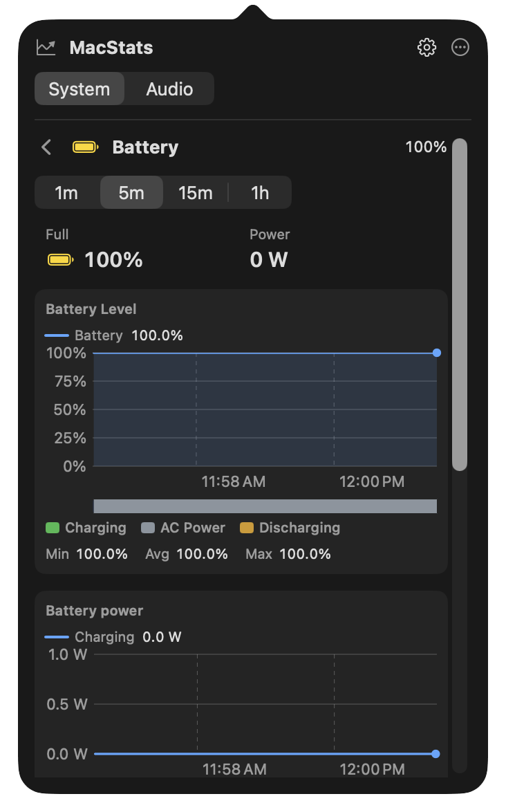Select the 1h time range
The width and height of the screenshot is (506, 812).
pyautogui.click(x=260, y=193)
